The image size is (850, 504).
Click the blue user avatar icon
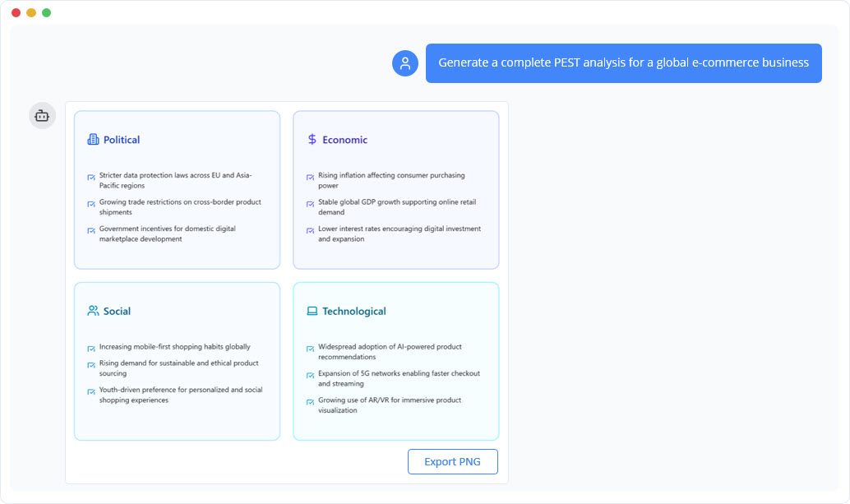404,62
